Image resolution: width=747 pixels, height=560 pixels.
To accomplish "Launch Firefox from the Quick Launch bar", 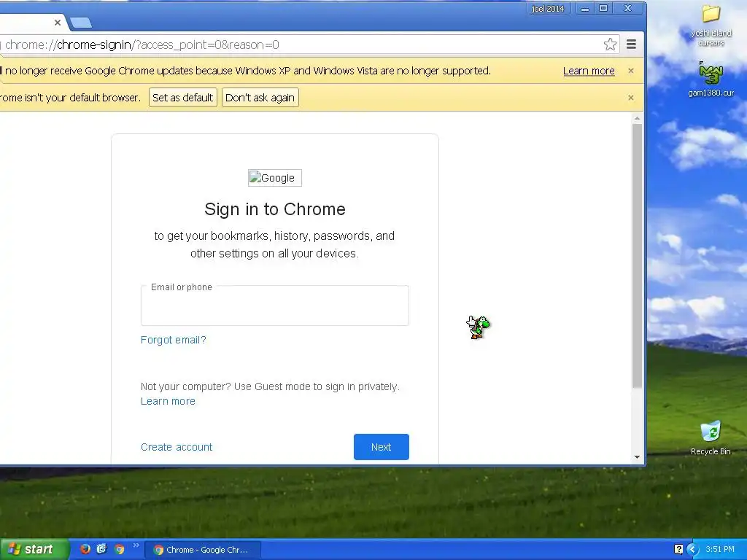I will 85,549.
